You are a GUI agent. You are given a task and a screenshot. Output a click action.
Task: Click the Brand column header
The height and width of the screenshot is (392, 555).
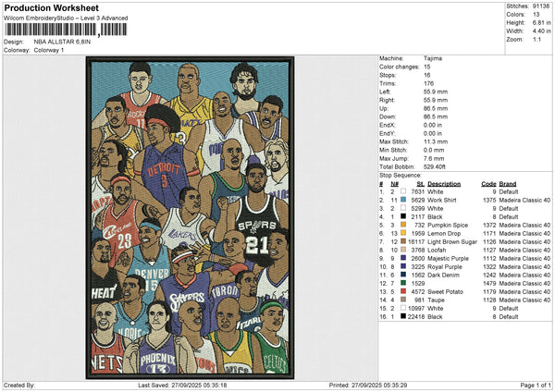[508, 184]
